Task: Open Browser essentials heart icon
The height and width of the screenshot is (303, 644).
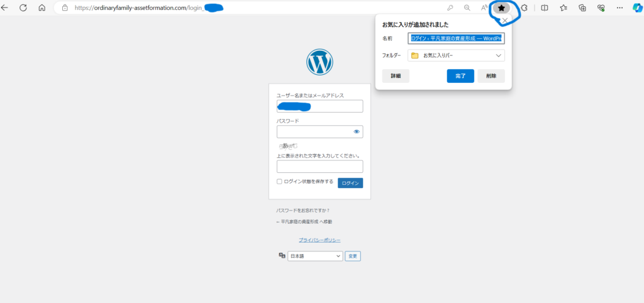Action: [x=601, y=8]
